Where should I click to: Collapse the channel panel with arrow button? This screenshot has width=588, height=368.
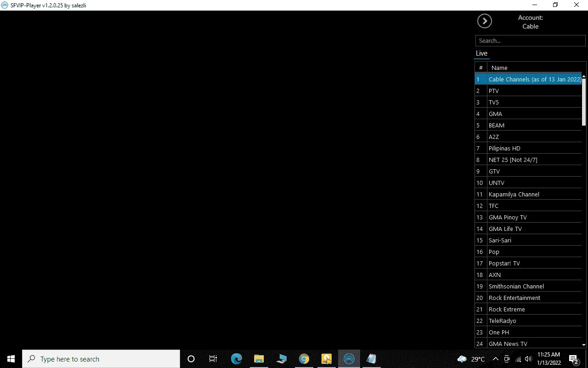coord(485,21)
